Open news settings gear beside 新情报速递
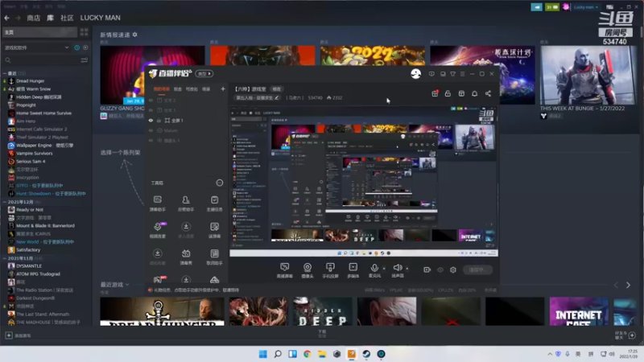 (134, 35)
